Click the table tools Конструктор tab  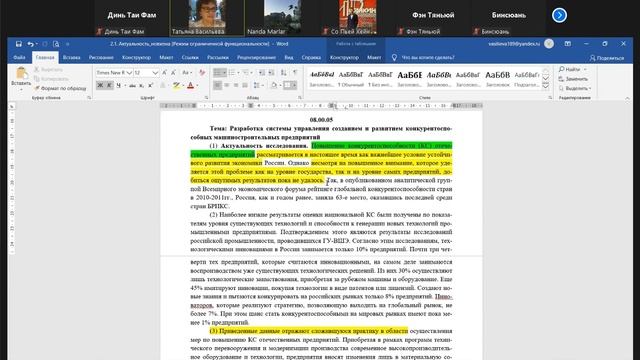pyautogui.click(x=344, y=58)
